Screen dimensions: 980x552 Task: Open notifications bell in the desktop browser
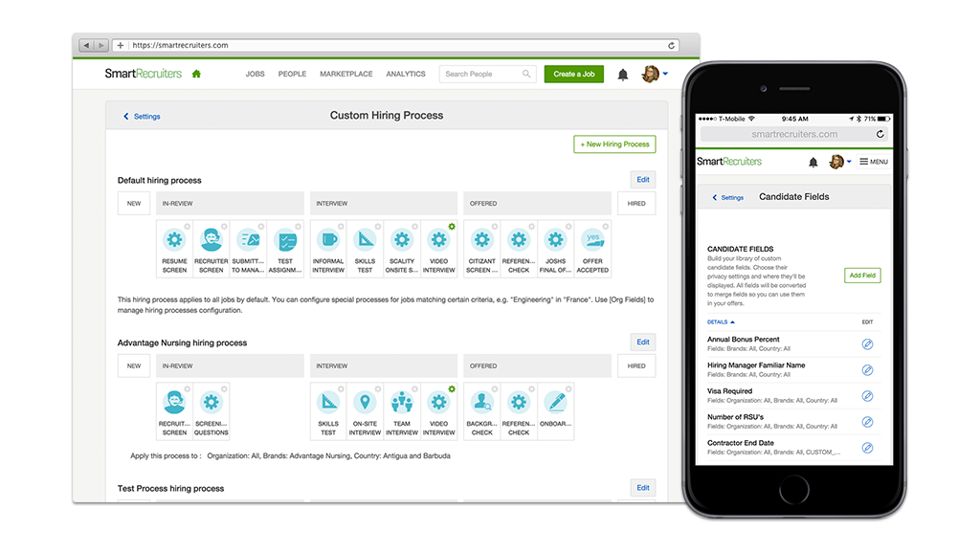(623, 75)
